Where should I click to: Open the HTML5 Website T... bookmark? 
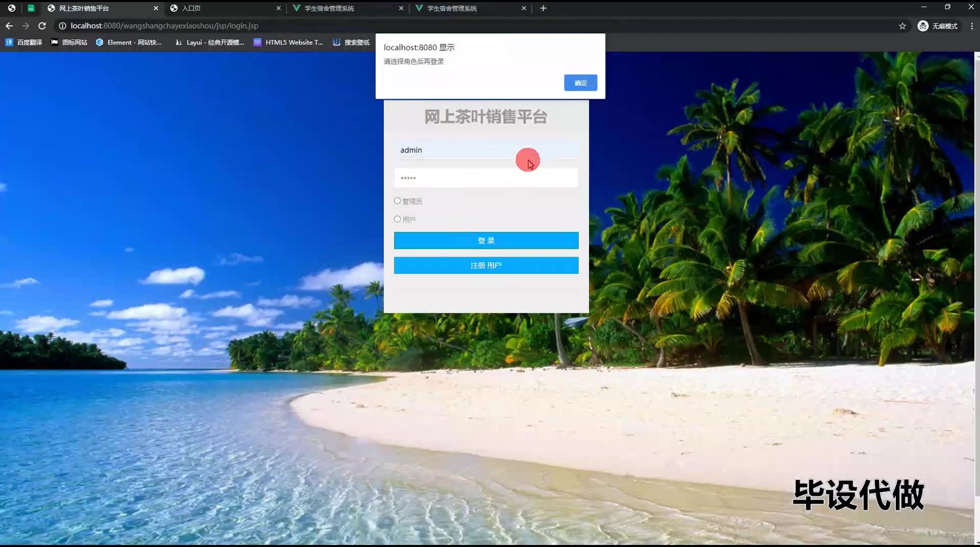click(288, 42)
